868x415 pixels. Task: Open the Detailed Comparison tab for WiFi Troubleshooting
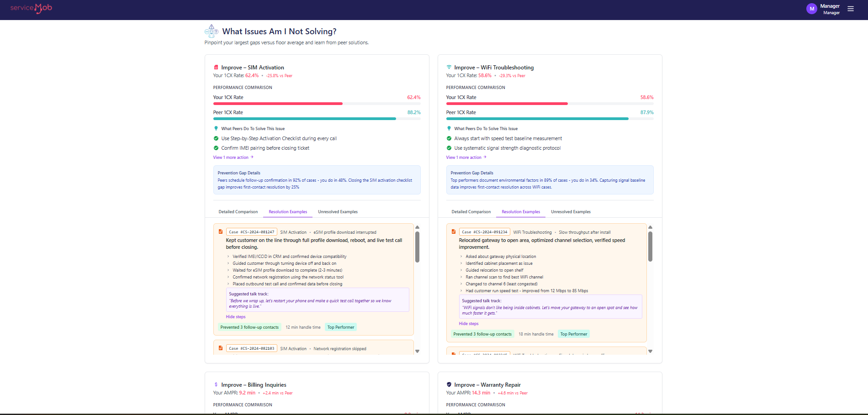click(471, 211)
